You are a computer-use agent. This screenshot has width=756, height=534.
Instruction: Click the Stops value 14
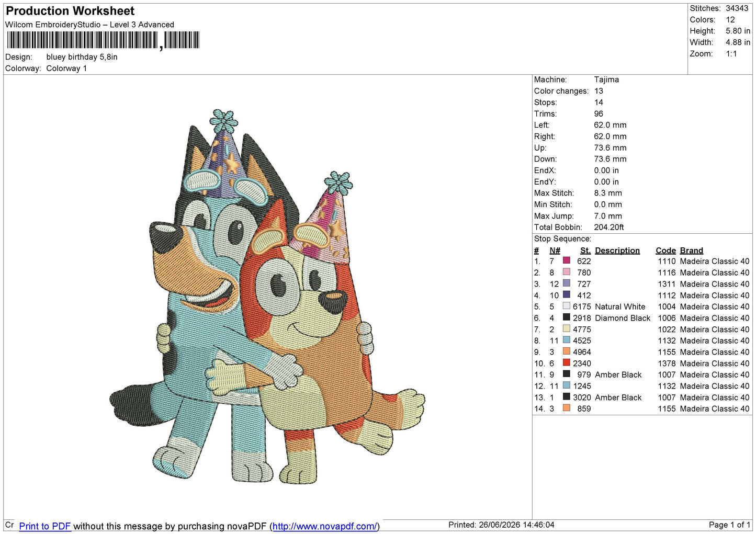pyautogui.click(x=599, y=103)
